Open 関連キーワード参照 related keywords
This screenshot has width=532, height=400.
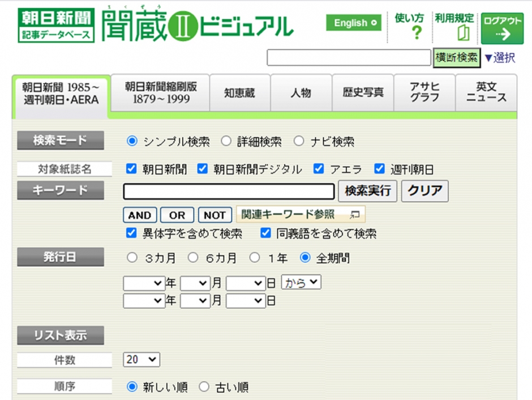(301, 214)
